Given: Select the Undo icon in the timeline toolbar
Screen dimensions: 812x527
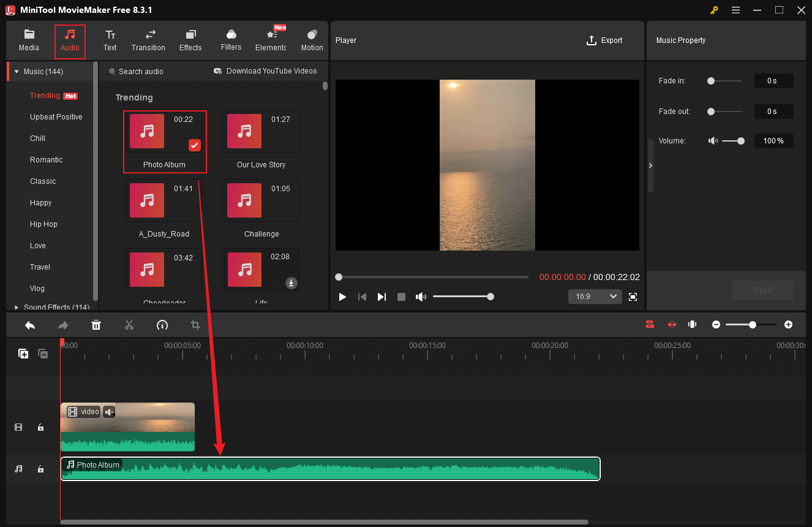Looking at the screenshot, I should click(30, 325).
